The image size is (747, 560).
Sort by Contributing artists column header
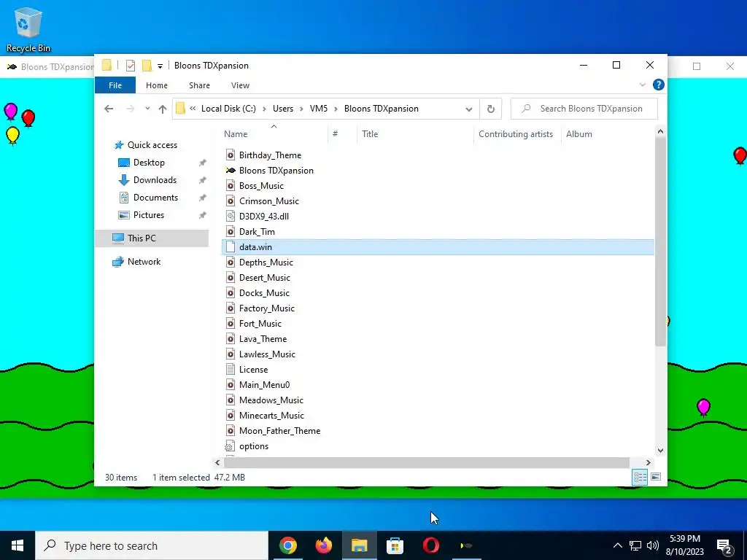point(517,134)
